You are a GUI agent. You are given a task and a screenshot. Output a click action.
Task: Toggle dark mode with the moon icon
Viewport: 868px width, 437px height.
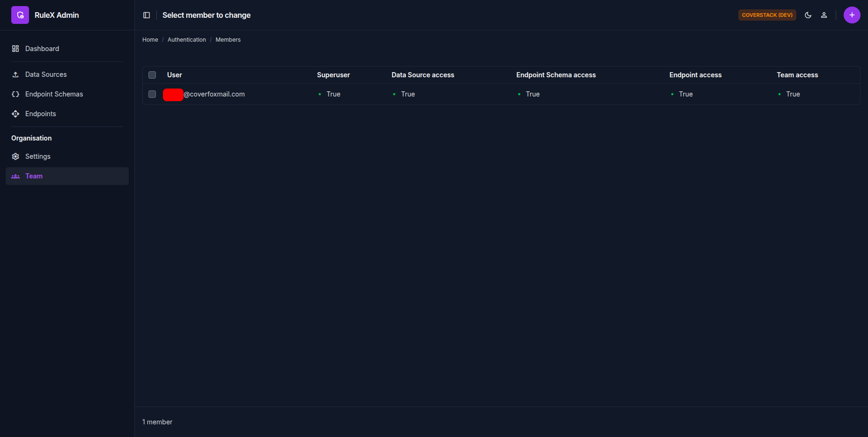point(808,15)
